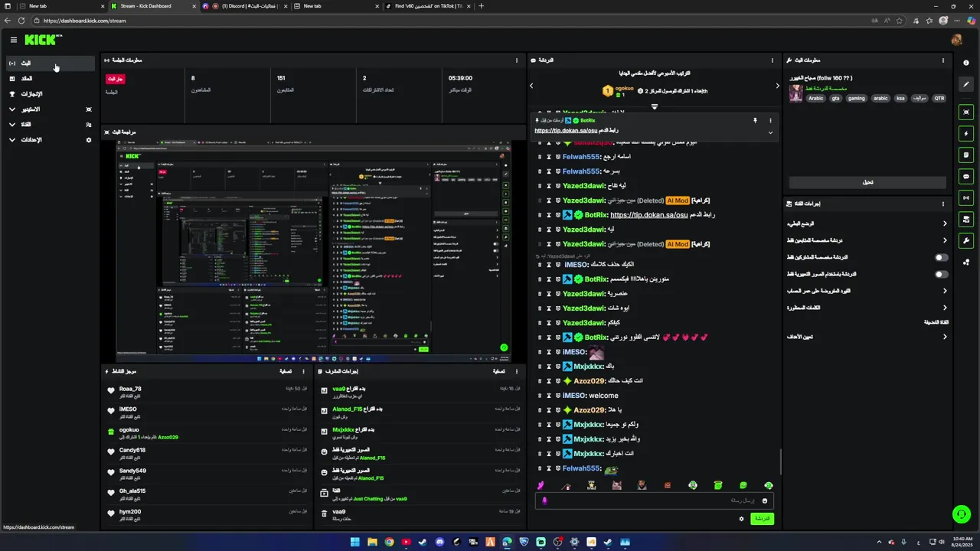Toggle emotes-only chat switch
Viewport: 980px width, 551px height.
[942, 274]
